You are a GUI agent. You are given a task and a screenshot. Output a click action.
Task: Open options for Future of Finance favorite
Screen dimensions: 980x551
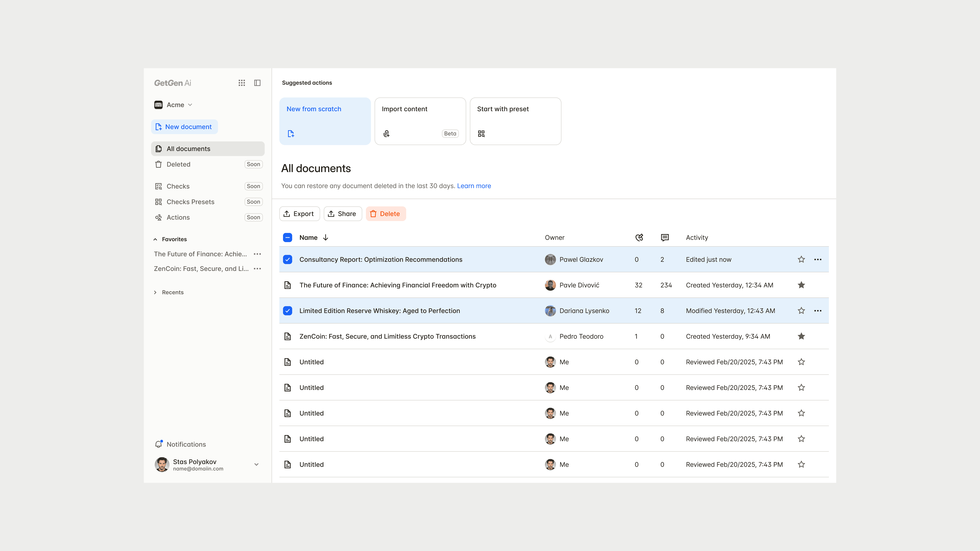pos(257,254)
